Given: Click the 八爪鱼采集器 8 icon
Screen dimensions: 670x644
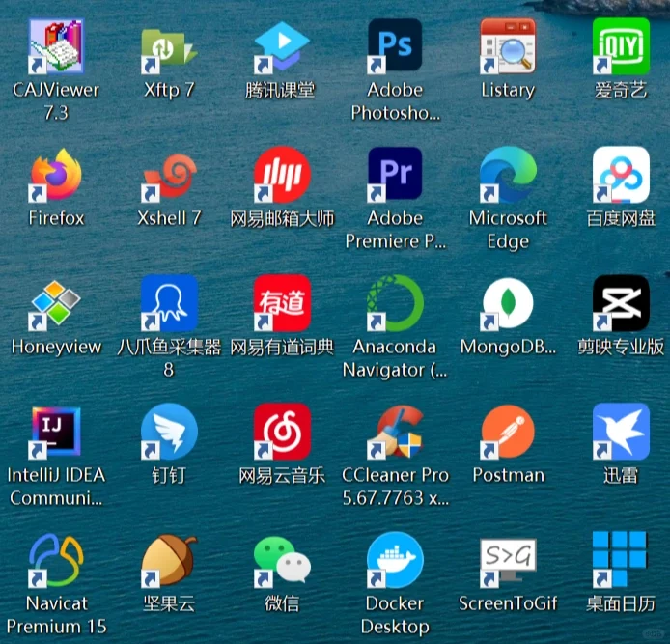Looking at the screenshot, I should (x=169, y=303).
